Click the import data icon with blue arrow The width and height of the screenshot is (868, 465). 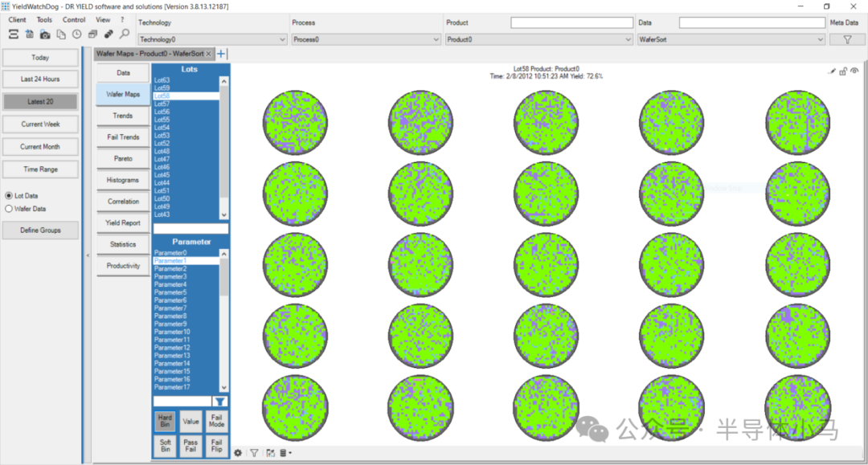pyautogui.click(x=30, y=35)
